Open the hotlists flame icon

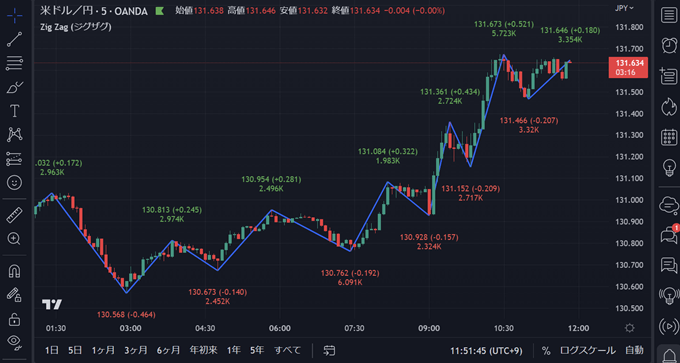[669, 107]
